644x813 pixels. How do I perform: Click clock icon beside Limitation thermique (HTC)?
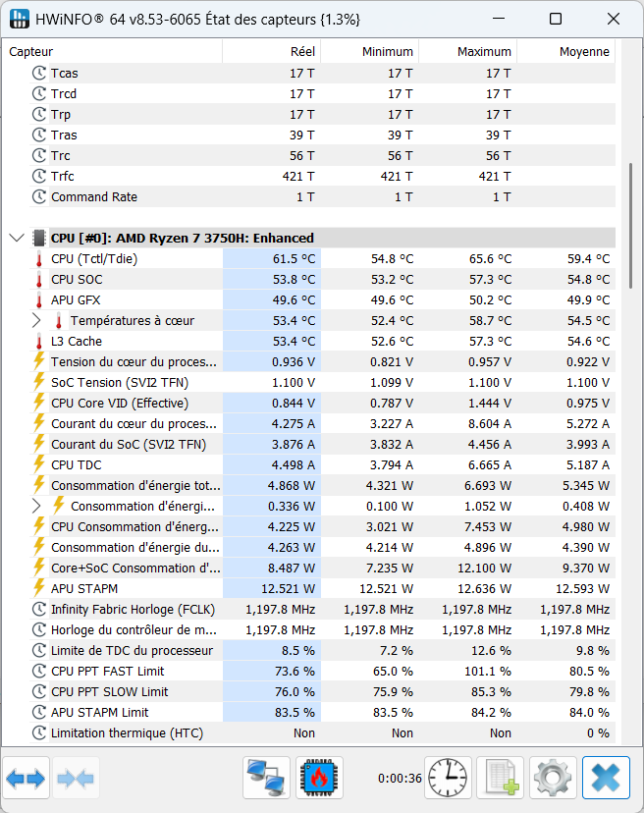pos(39,733)
